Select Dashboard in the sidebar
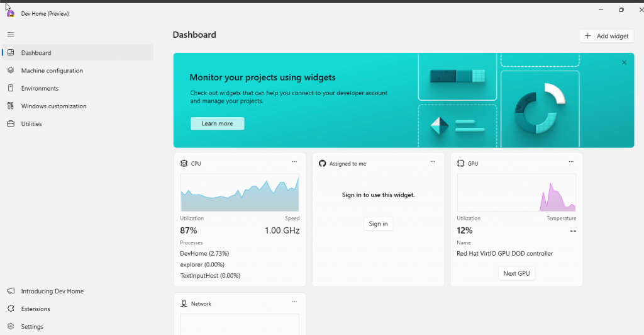Viewport: 644px width, 335px height. [x=78, y=53]
